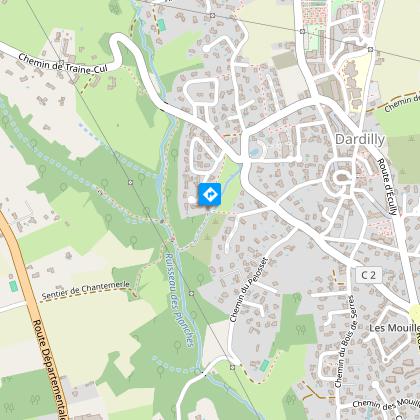This screenshot has width=420, height=420.
Task: Select the green sports pitch near Route Départementale
Action: click(13, 286)
